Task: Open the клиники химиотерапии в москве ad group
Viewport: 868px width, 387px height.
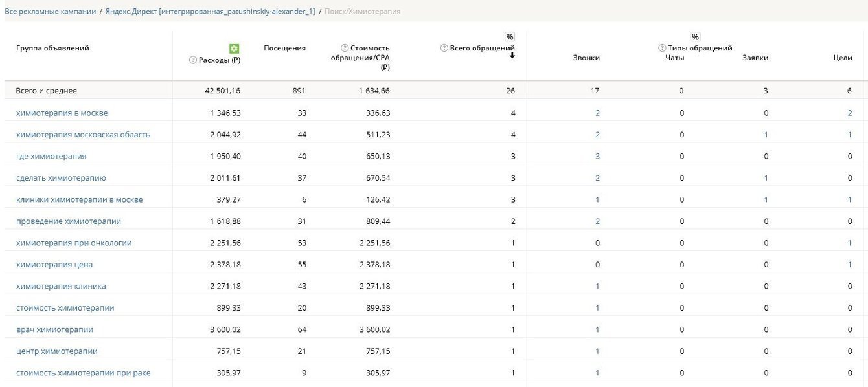Action: click(x=79, y=199)
